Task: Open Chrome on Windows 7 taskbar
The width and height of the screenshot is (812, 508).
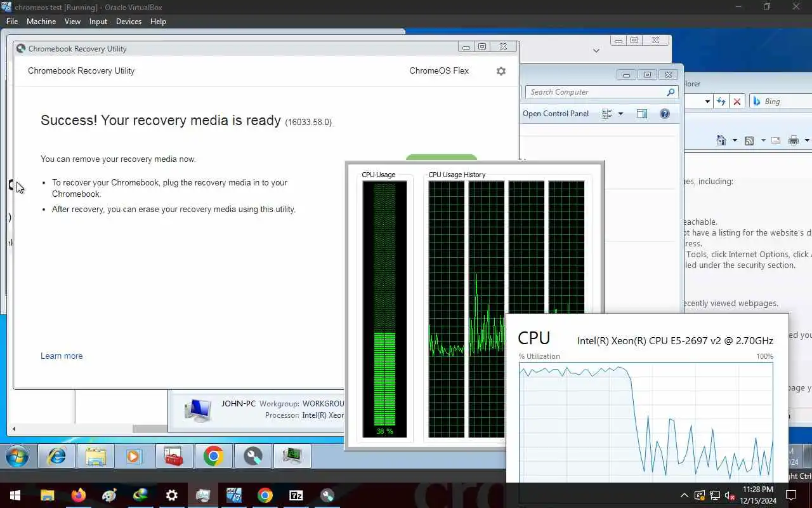Action: [214, 457]
